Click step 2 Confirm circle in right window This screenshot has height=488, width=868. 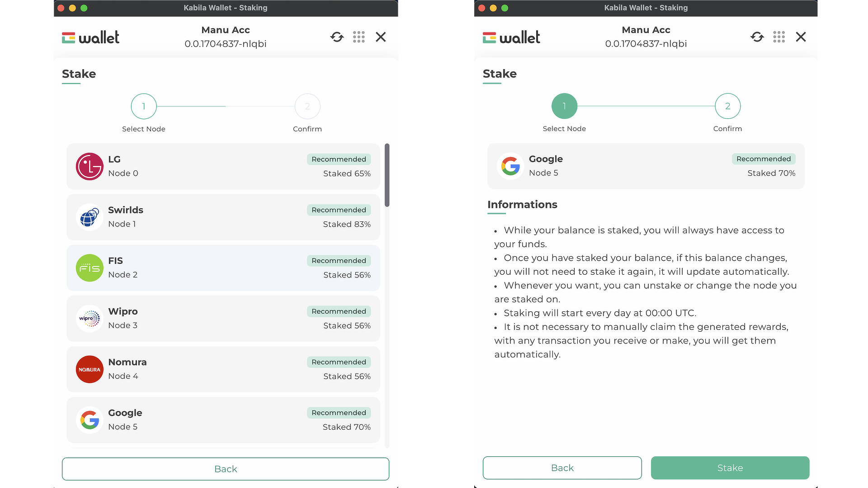tap(728, 106)
